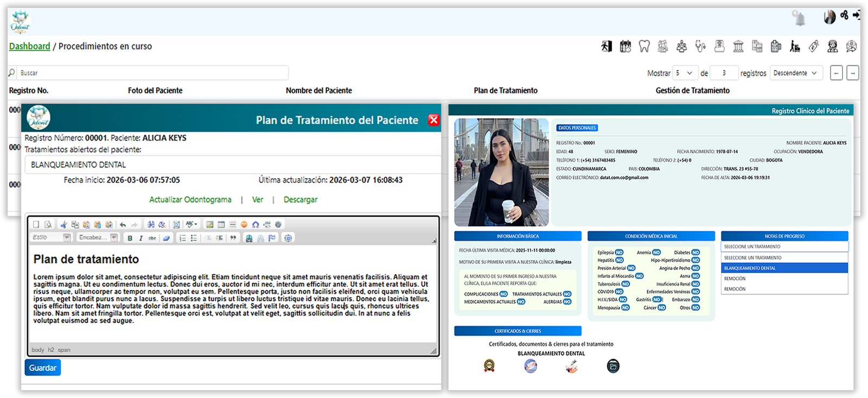Viewport: 868px width, 398px height.
Task: Click the Guardar button
Action: (x=42, y=368)
